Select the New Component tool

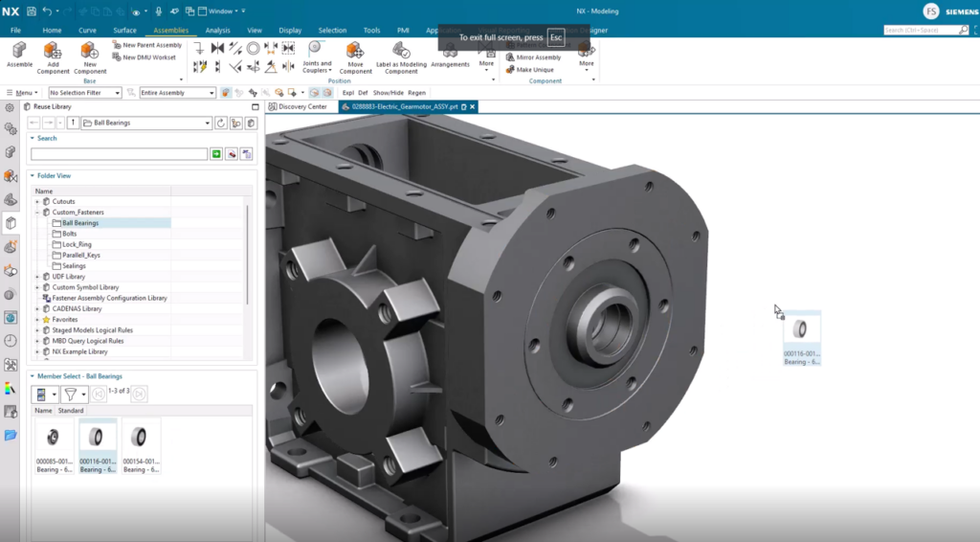(90, 51)
